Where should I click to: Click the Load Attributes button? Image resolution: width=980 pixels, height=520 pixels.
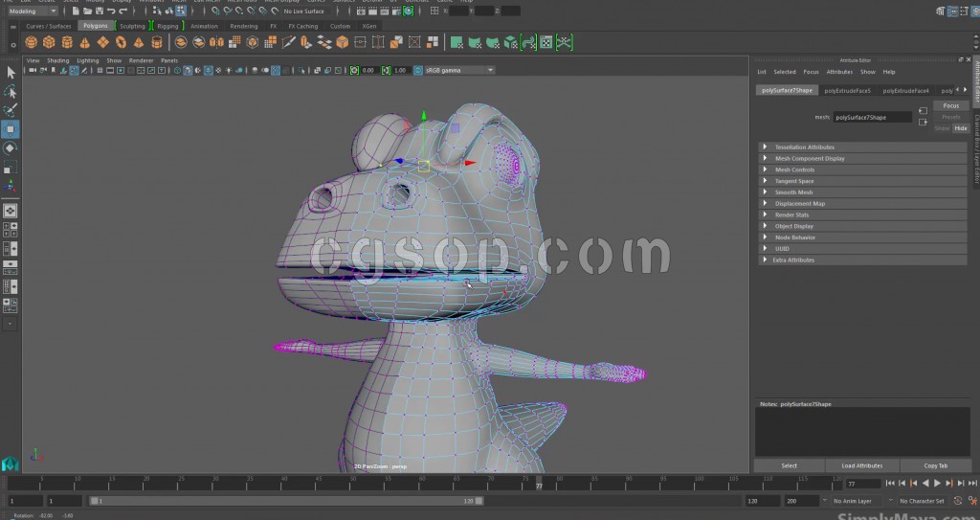click(x=862, y=465)
